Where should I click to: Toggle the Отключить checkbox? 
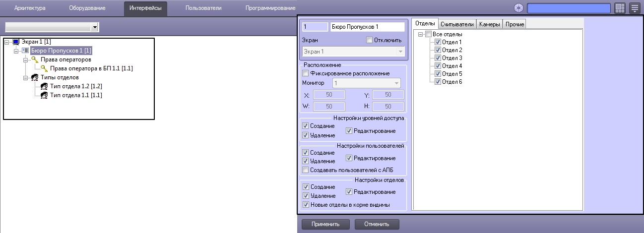tap(369, 40)
